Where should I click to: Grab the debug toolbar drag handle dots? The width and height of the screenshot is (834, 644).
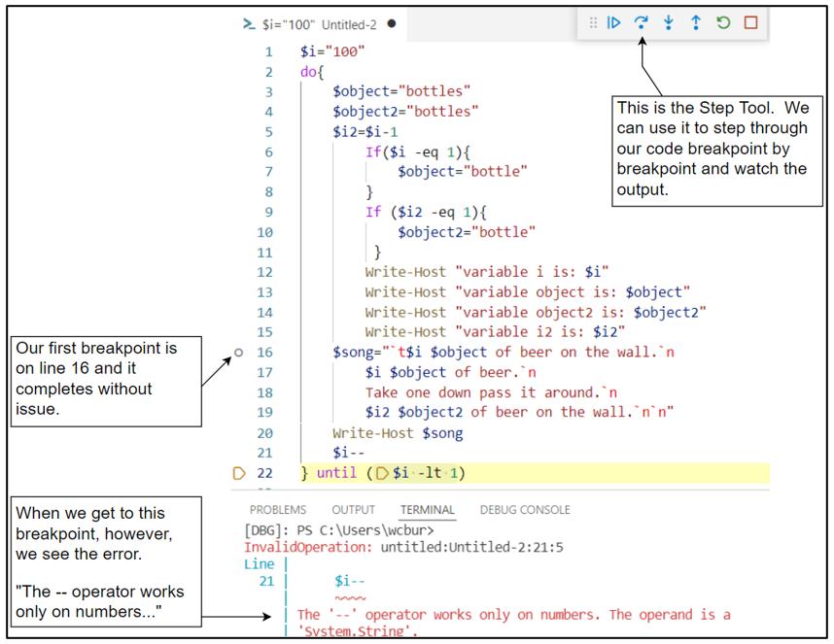tap(594, 24)
